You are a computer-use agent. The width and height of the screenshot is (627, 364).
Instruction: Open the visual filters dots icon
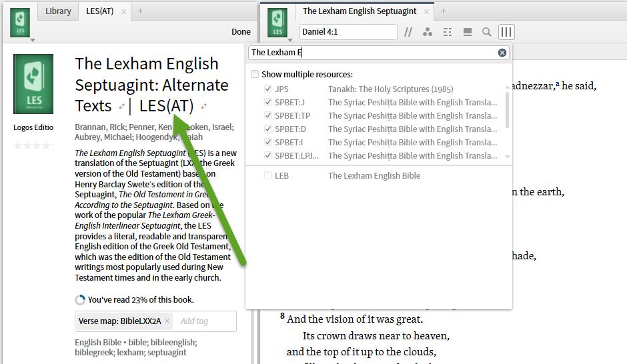coord(428,32)
